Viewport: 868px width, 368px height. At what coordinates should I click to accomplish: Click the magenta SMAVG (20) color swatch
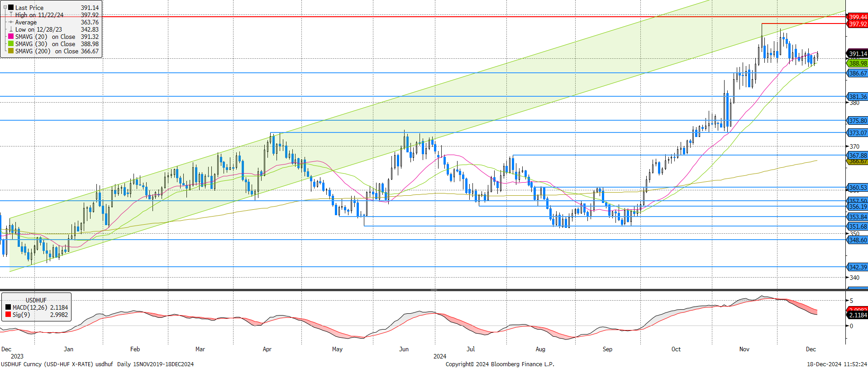(x=11, y=37)
